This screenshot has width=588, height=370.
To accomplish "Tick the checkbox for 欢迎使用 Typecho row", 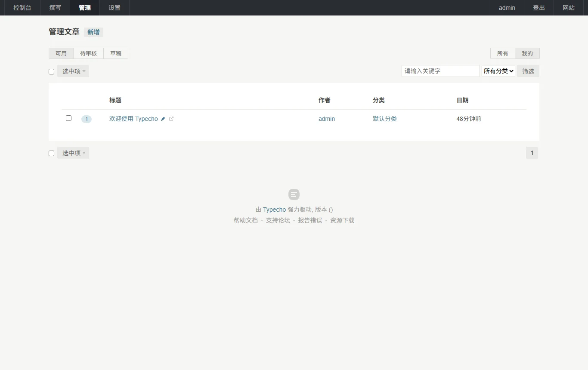I will click(x=68, y=118).
